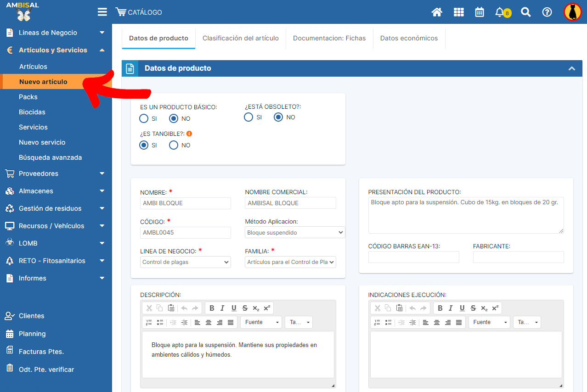The image size is (587, 392).
Task: Go to Biocidas in sidebar
Action: coord(32,112)
